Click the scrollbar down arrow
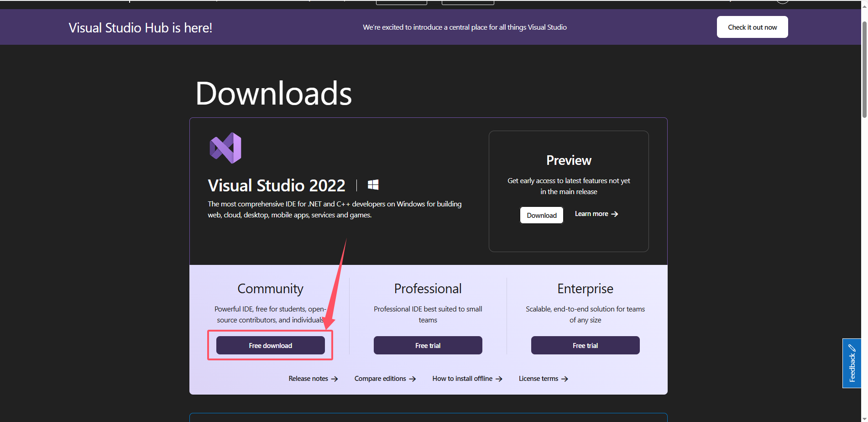Image resolution: width=868 pixels, height=422 pixels. coord(864,417)
